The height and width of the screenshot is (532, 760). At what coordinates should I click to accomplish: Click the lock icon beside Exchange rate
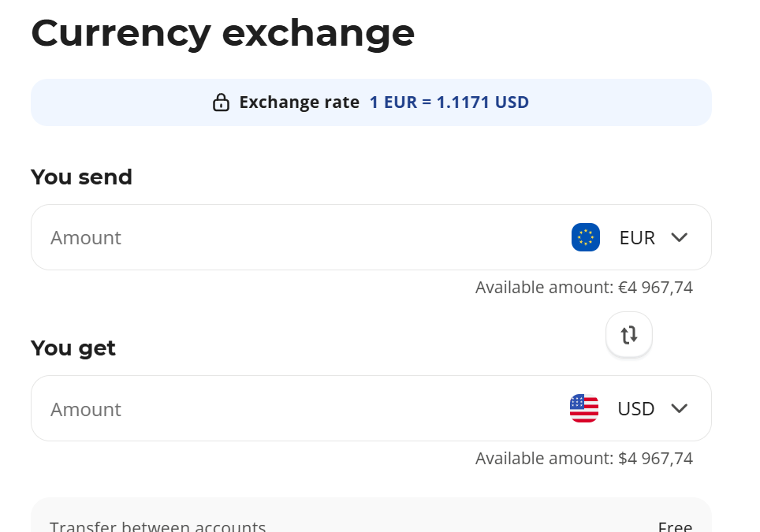(x=221, y=102)
